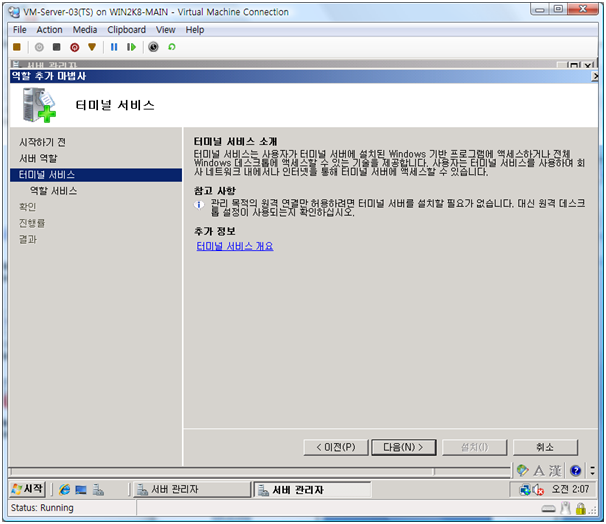Screen dimensions: 606x524
Task: Select the 역할 서비스 wizard step
Action: (53, 191)
